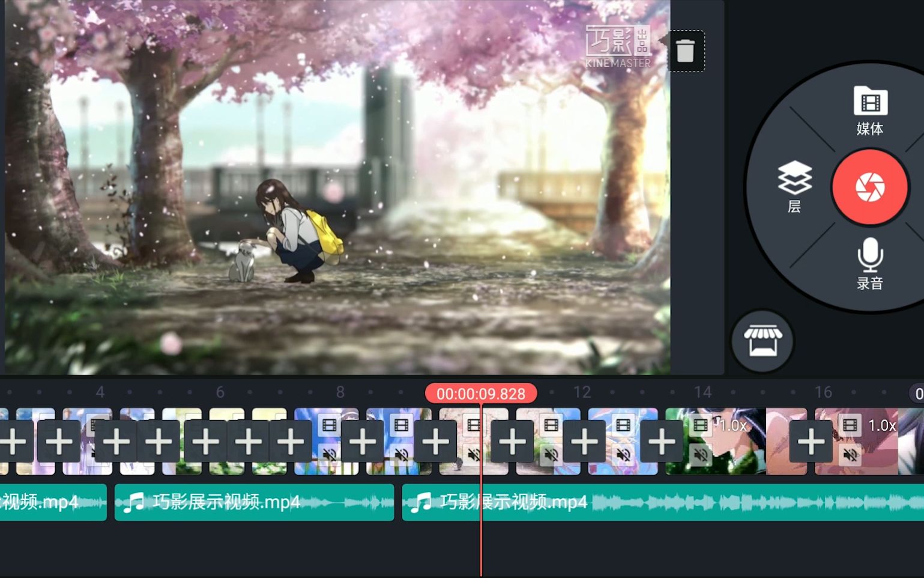This screenshot has width=924, height=578.
Task: Open the 层 layer menu
Action: tap(794, 187)
